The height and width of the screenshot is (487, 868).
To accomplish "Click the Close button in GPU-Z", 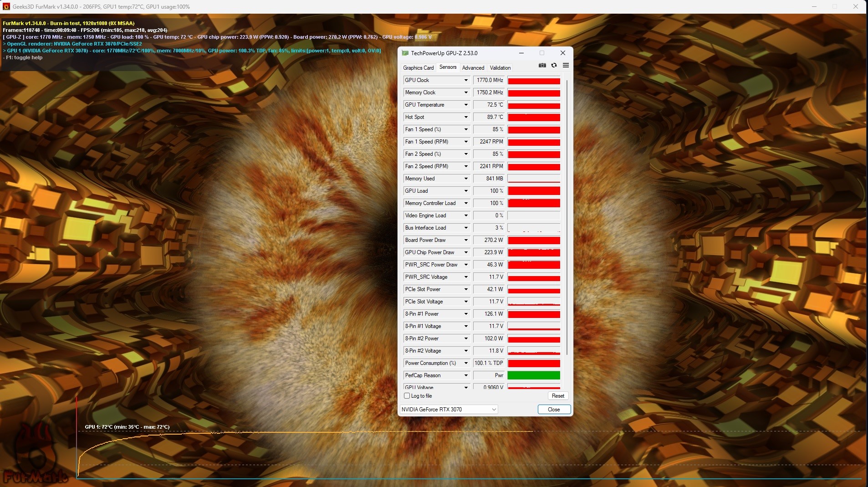I will pyautogui.click(x=554, y=410).
